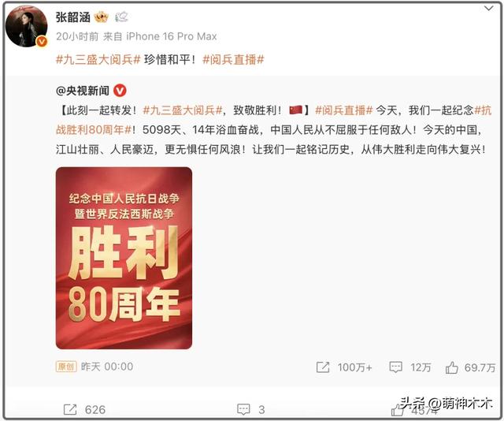Click the 张韶涵 username
Viewport: 504px width, 421px height.
[73, 17]
